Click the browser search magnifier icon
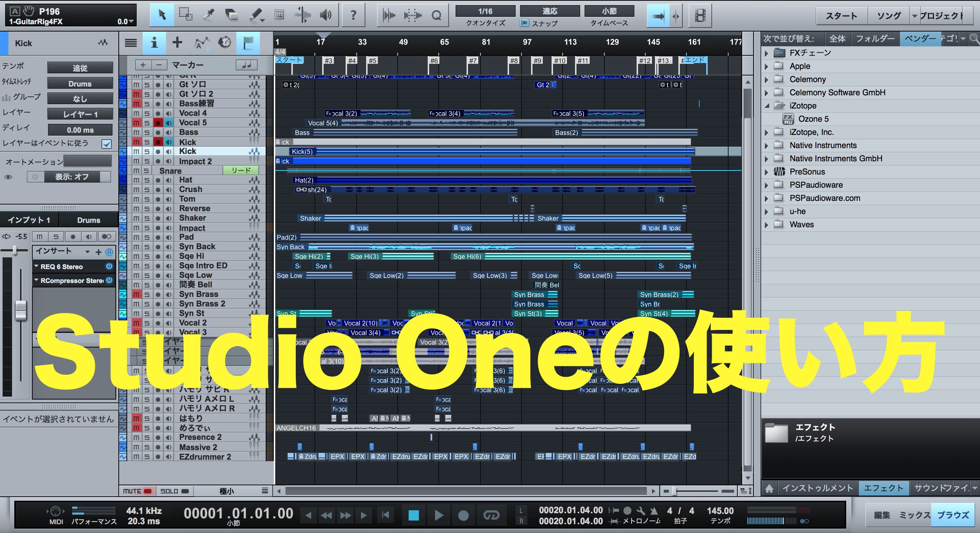The height and width of the screenshot is (533, 980). pos(974,38)
